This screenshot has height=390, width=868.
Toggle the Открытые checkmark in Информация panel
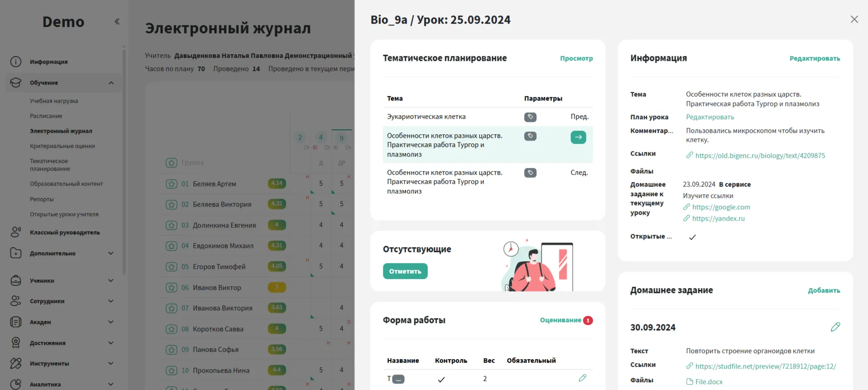point(692,237)
